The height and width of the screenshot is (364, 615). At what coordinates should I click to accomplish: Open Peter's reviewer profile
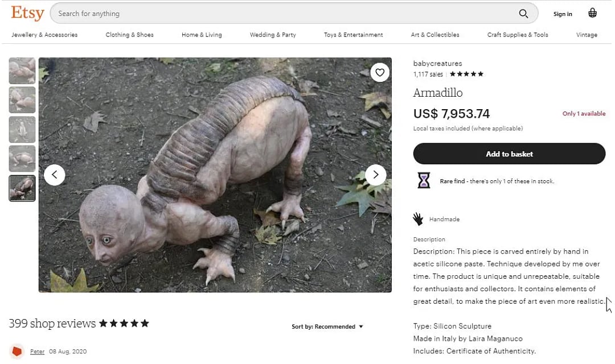37,351
